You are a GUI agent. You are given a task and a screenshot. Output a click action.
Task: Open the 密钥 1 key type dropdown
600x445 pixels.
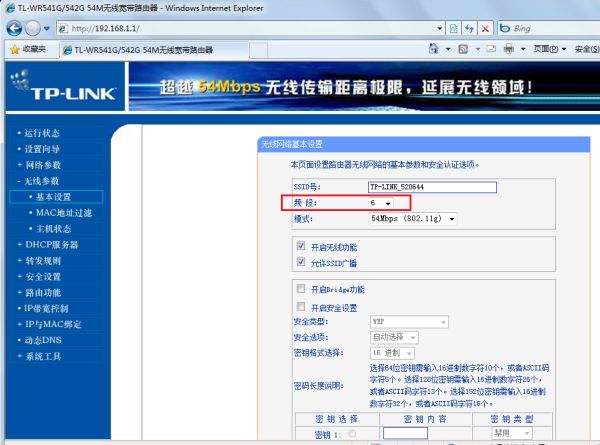click(512, 433)
